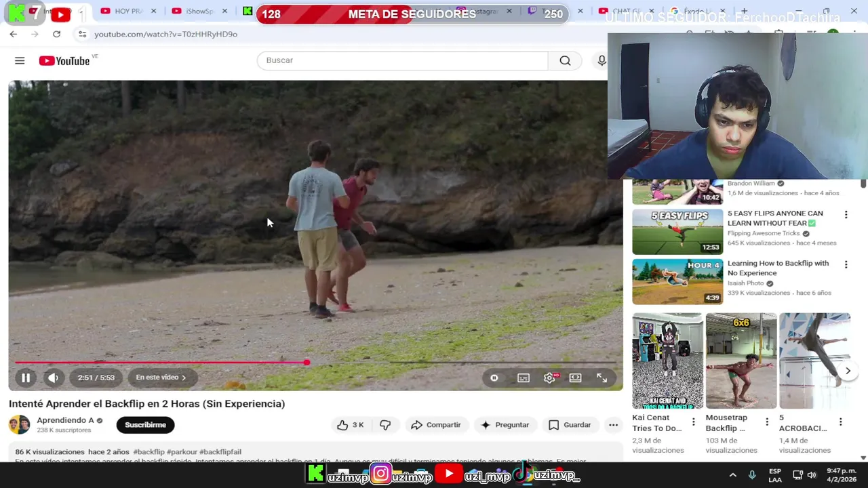Go to YouTube home via the logo
This screenshot has width=868, height=488.
tap(64, 61)
